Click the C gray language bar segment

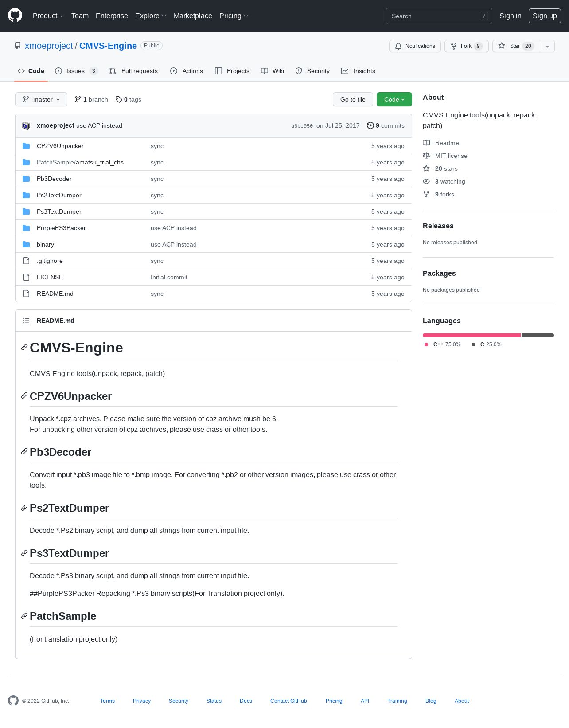(x=538, y=335)
